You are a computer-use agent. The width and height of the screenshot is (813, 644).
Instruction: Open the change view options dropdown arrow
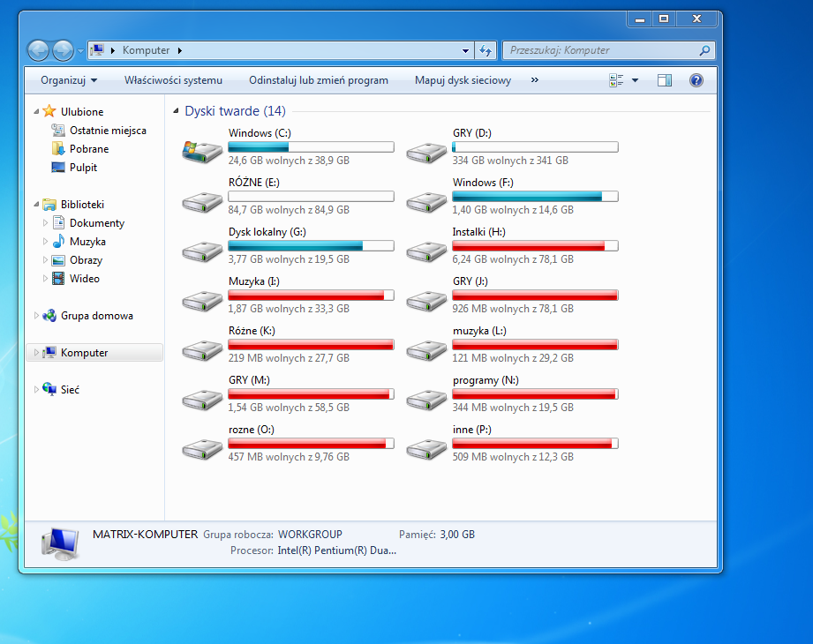[635, 80]
